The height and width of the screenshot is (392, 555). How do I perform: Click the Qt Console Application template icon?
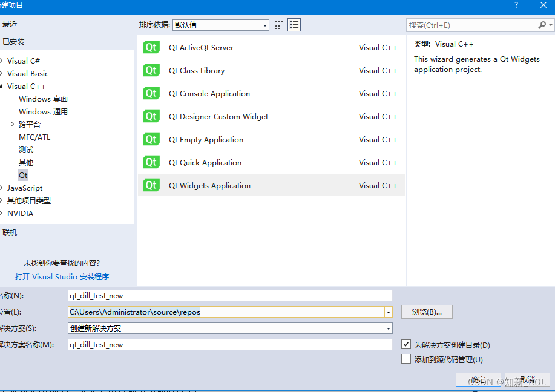[x=151, y=93]
